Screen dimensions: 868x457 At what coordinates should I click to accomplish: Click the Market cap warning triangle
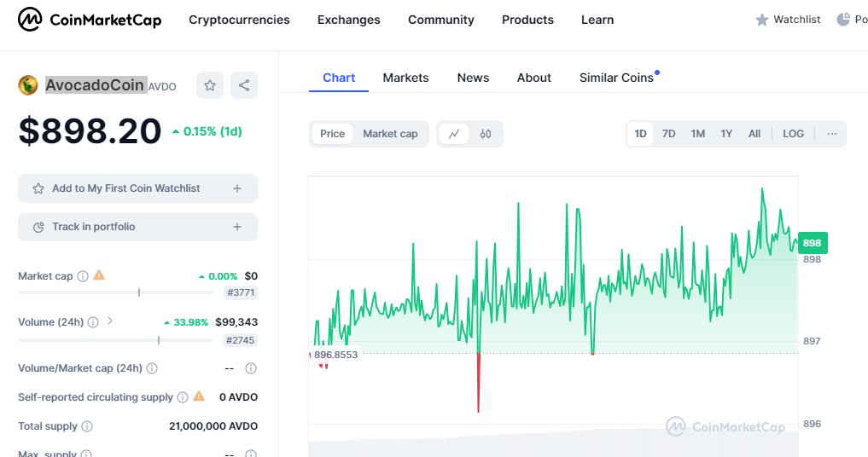99,275
